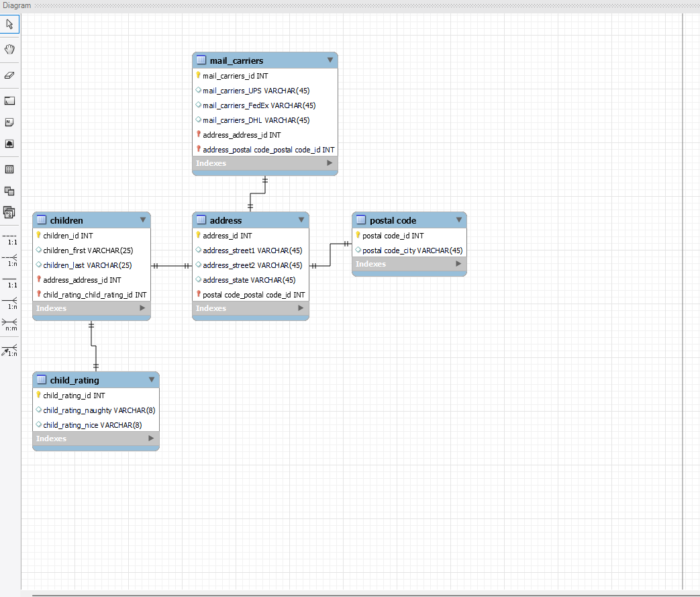Pick the dashed 1:1 non-identifying relationship tool

[x=9, y=239]
